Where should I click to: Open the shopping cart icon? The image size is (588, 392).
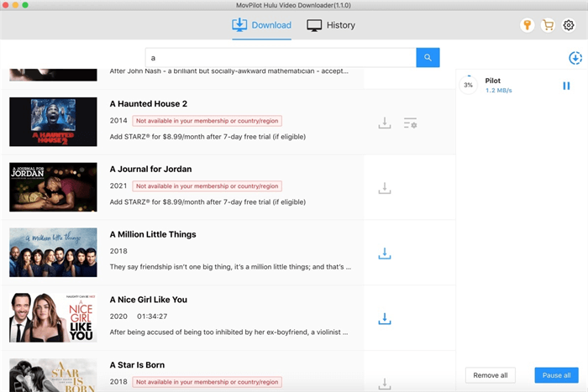(x=548, y=25)
